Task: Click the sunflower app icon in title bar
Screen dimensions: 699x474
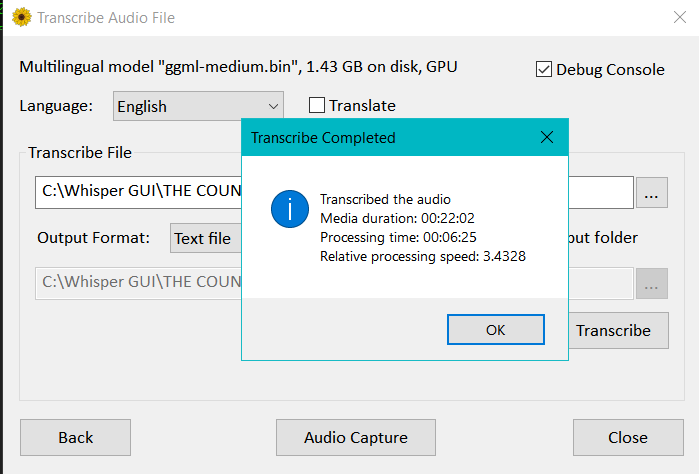Action: coord(20,17)
